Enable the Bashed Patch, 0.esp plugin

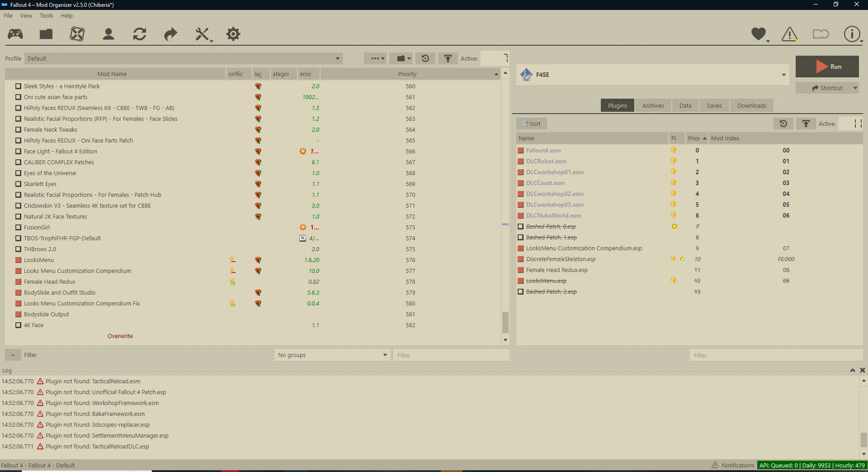[520, 226]
